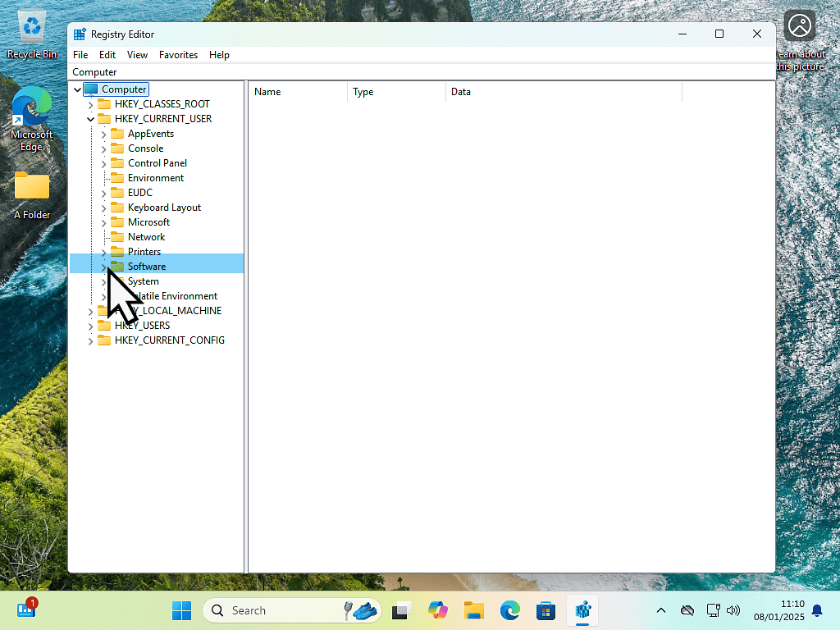Click the Registry Editor taskbar icon
The image size is (840, 630).
click(x=583, y=610)
